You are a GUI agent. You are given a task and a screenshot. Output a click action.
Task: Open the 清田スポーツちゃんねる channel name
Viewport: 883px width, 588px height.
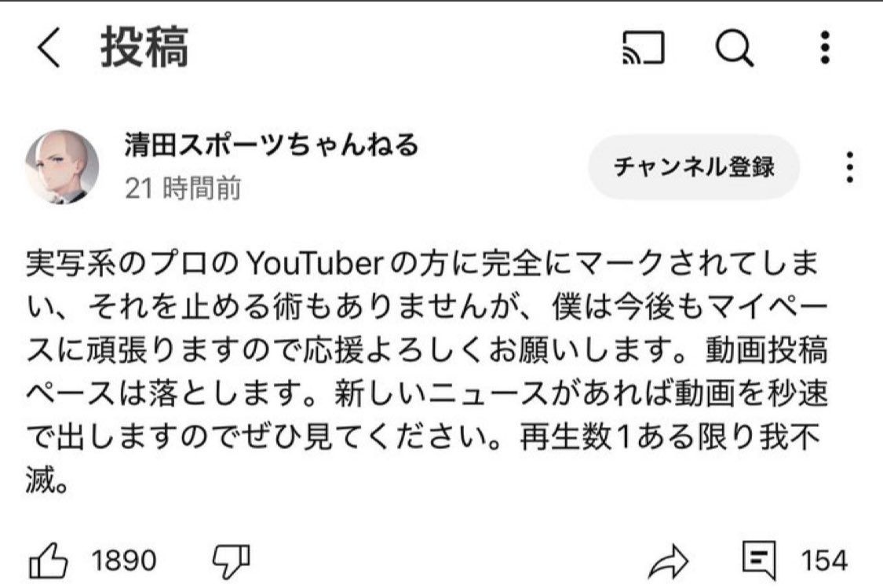tap(271, 145)
